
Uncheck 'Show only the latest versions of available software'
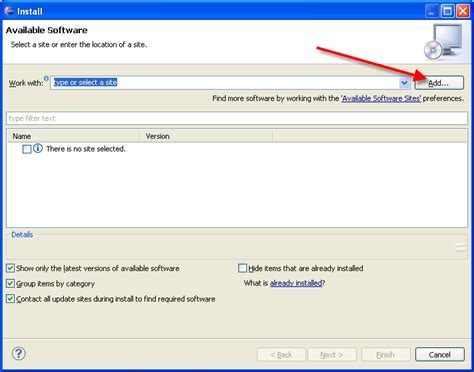(x=10, y=268)
